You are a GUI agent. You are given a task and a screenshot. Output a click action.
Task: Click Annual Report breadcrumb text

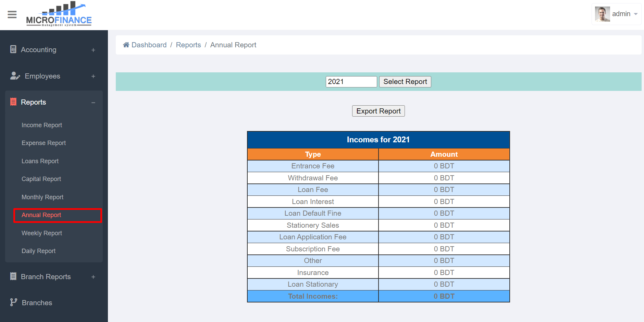click(x=233, y=45)
